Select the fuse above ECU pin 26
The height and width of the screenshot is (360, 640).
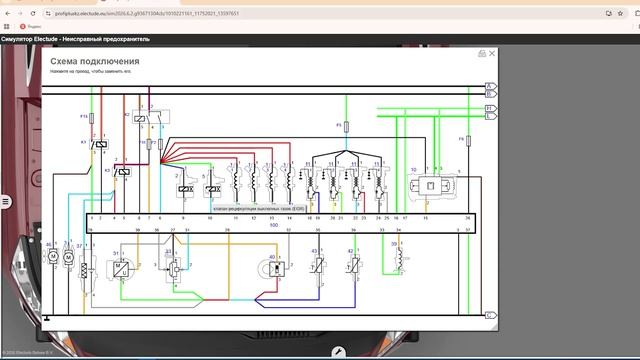coord(468,141)
